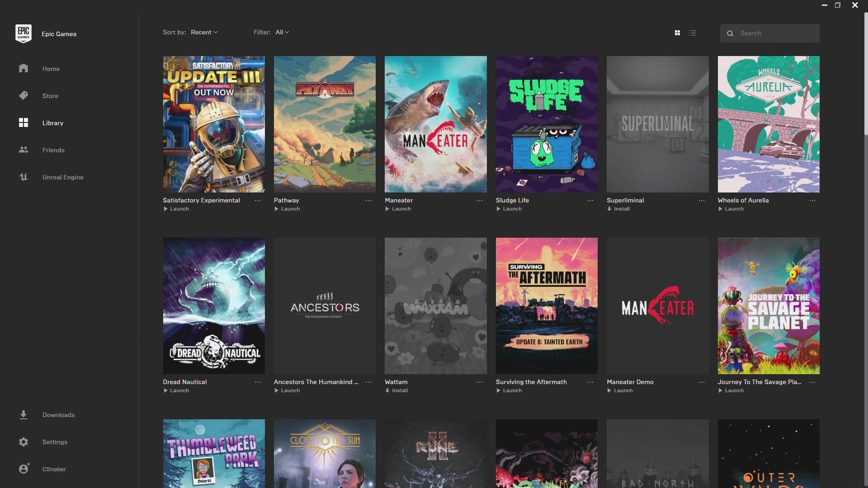Launch Maneater Demo
The width and height of the screenshot is (868, 488).
click(620, 390)
